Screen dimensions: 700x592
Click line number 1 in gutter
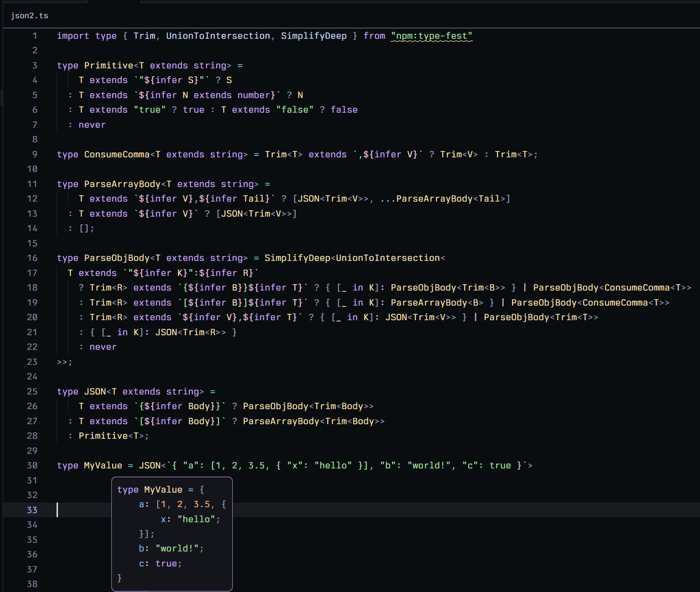35,36
